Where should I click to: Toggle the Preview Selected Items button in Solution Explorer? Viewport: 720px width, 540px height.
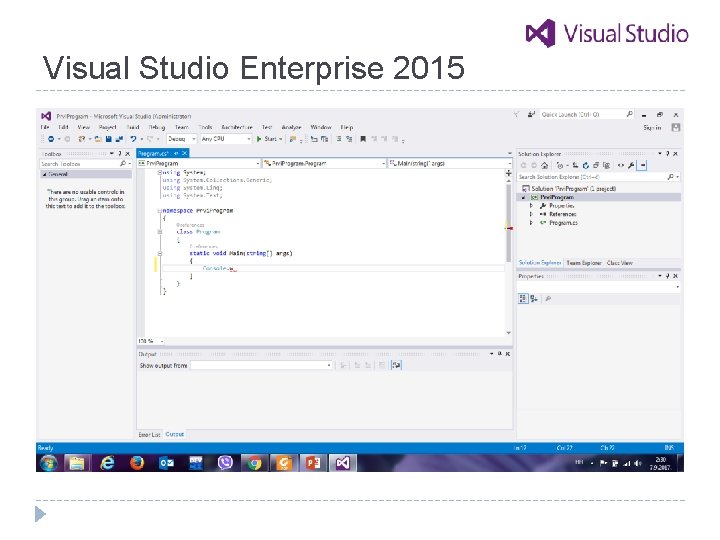pos(643,165)
